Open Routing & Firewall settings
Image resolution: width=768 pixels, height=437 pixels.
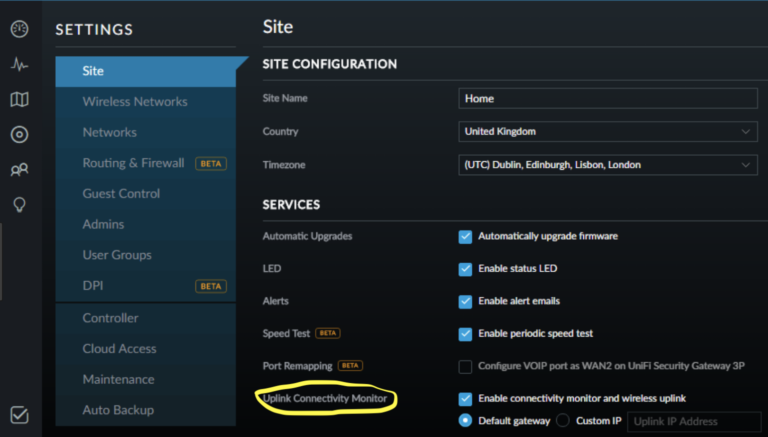(x=145, y=163)
